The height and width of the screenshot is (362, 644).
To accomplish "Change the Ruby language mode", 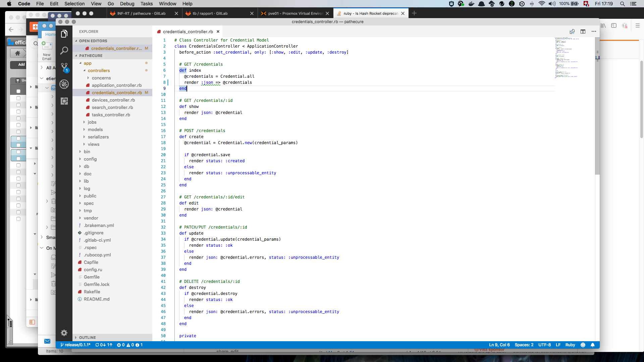I will (x=570, y=345).
